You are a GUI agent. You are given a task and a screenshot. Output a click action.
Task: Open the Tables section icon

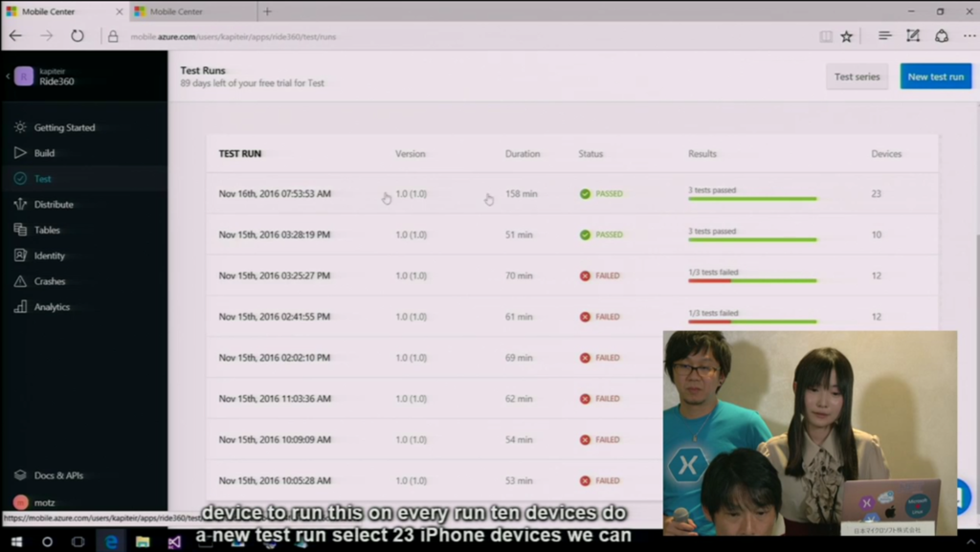20,230
